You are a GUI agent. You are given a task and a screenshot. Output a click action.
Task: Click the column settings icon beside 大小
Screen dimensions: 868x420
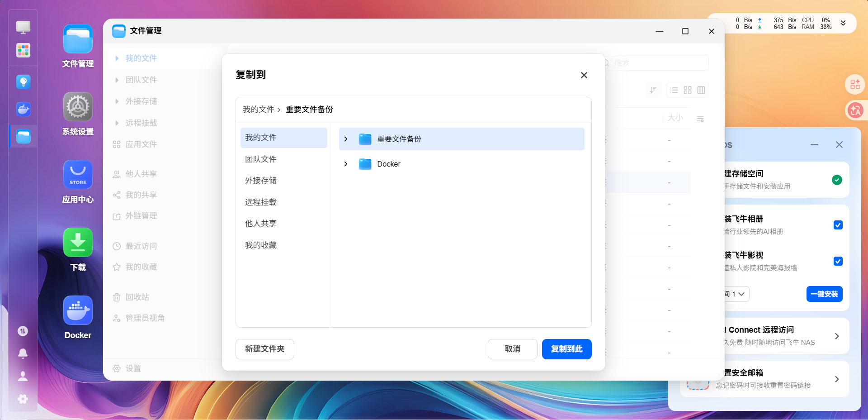pyautogui.click(x=700, y=119)
